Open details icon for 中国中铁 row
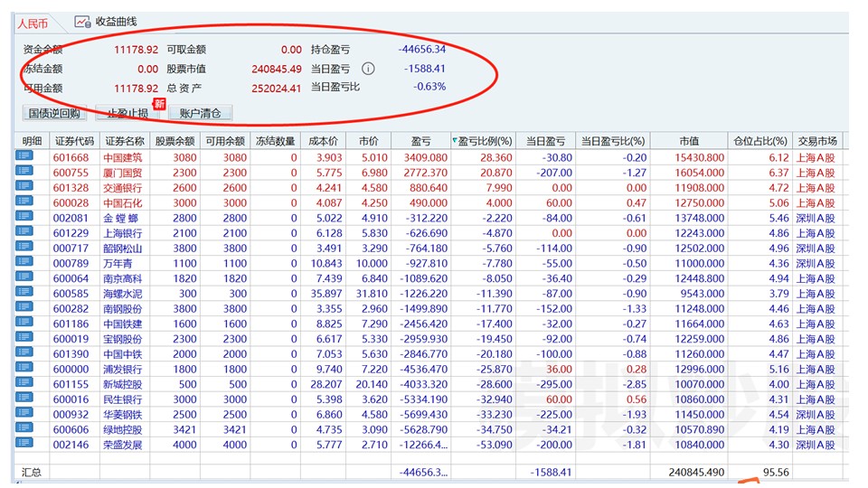Viewport: 868px width, 488px height. tap(24, 352)
